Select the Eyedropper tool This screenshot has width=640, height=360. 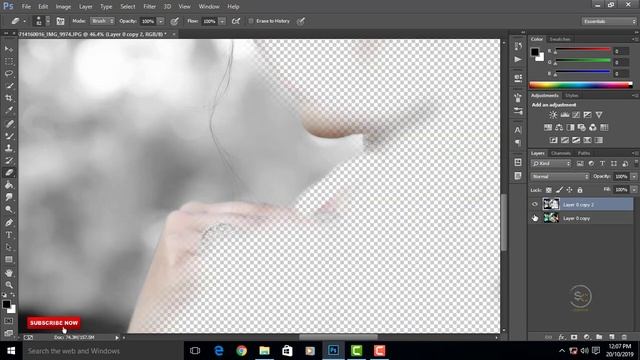[x=9, y=110]
